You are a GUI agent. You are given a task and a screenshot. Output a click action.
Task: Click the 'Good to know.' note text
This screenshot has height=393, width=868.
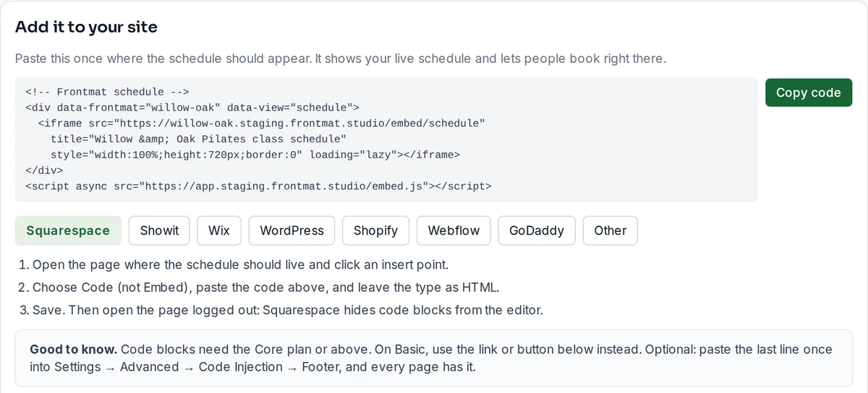click(433, 358)
